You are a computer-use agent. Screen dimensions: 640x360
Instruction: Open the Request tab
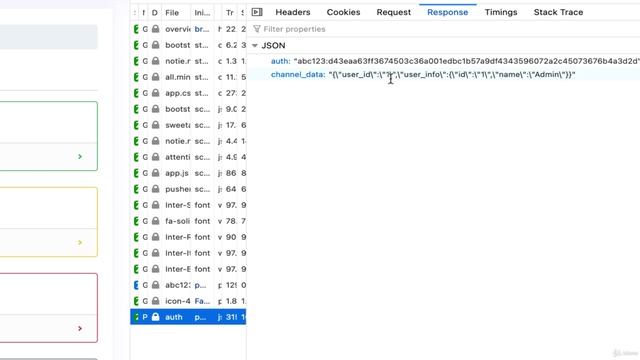pyautogui.click(x=393, y=12)
